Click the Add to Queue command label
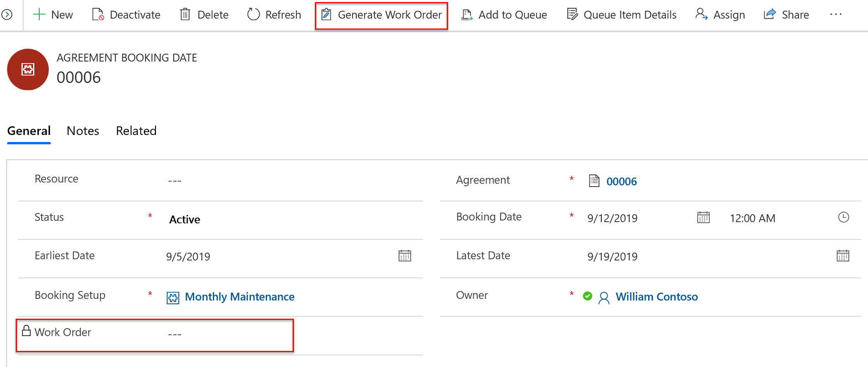Viewport: 868px width, 367px height. pos(513,15)
